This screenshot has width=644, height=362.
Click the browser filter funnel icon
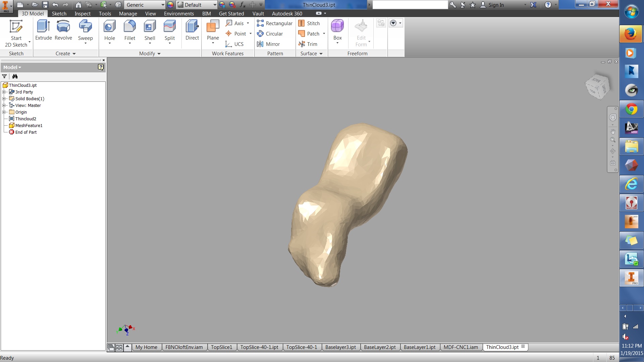click(4, 76)
